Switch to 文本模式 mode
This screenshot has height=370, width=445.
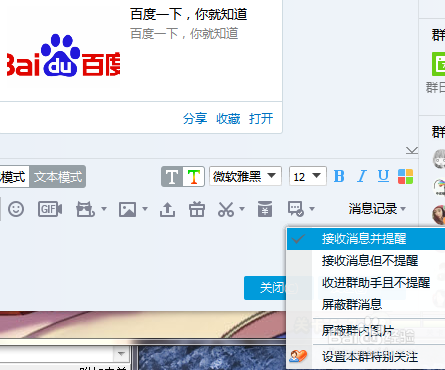click(x=58, y=176)
